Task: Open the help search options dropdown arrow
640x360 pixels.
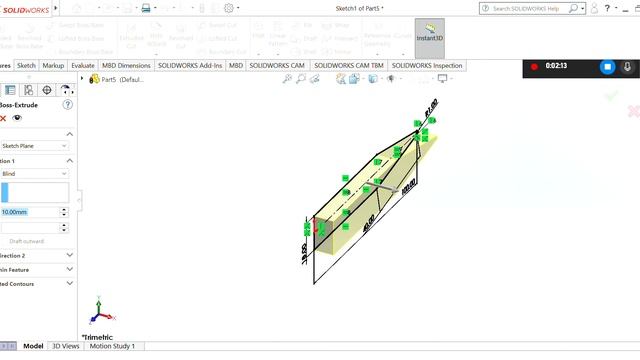Action: (x=582, y=8)
